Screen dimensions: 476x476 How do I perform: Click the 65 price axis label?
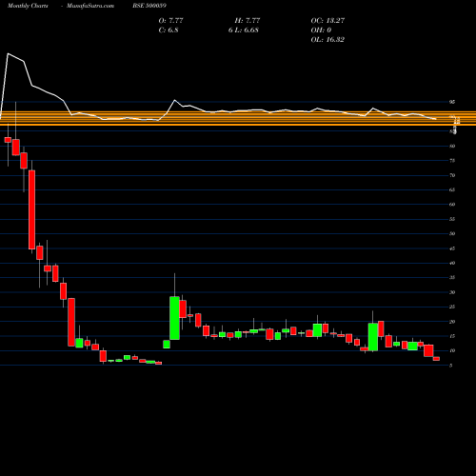pos(452,189)
